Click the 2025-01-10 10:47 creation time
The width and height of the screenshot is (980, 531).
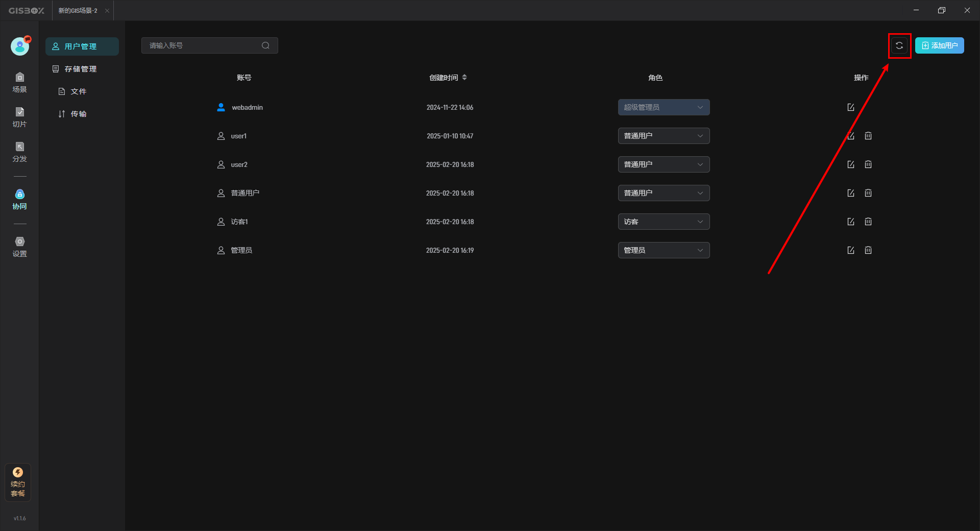pos(450,136)
